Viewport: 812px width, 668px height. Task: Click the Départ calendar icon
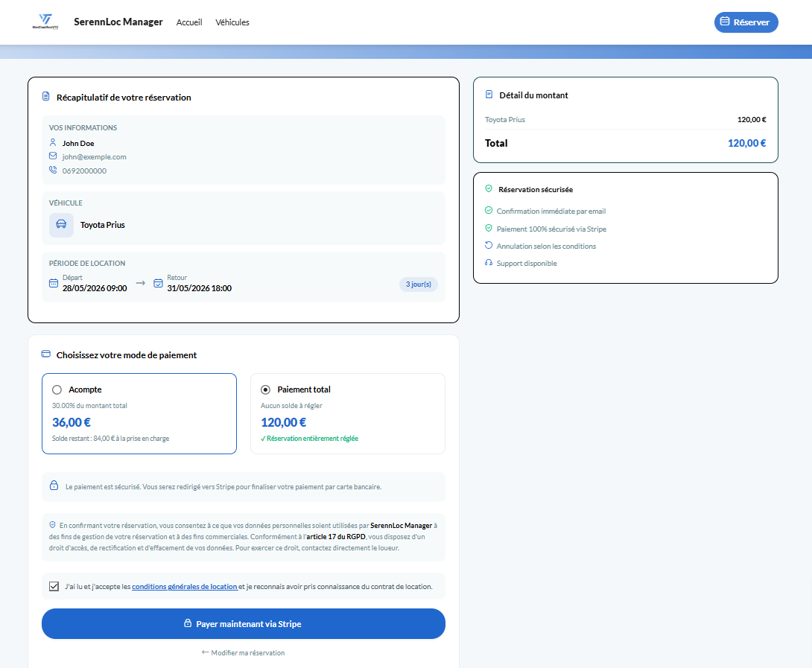[54, 283]
